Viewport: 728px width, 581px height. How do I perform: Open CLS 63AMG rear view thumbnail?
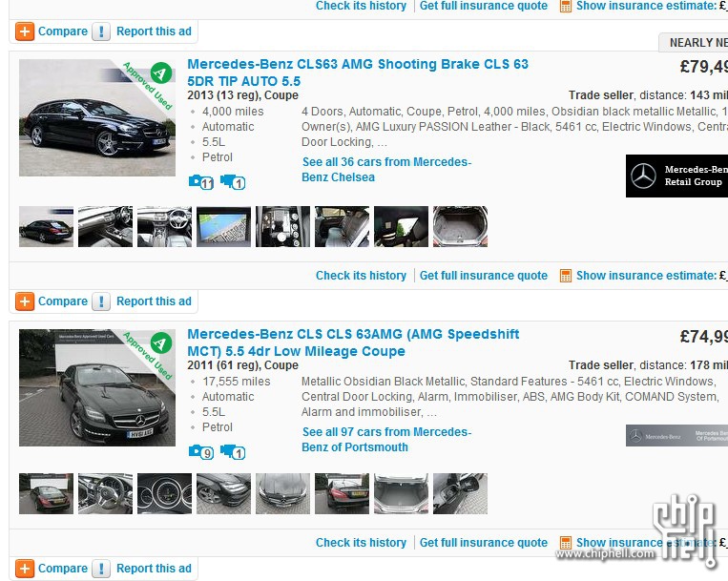[x=46, y=494]
